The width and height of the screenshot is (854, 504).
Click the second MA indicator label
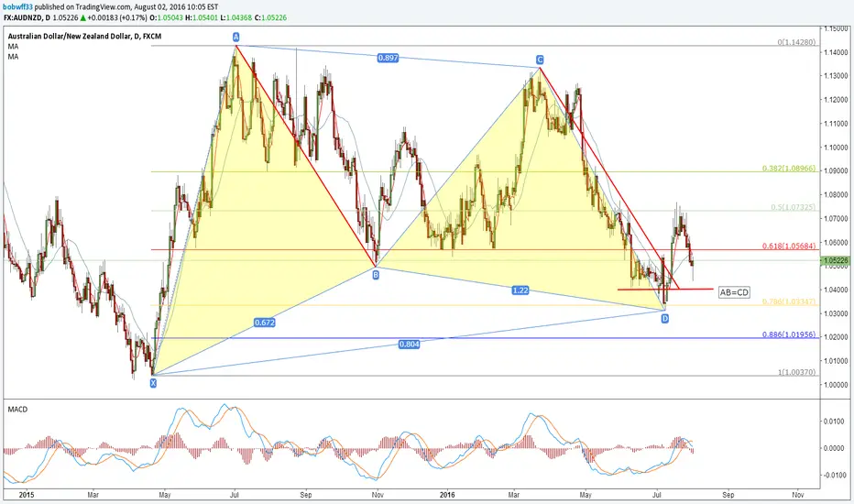pyautogui.click(x=13, y=56)
